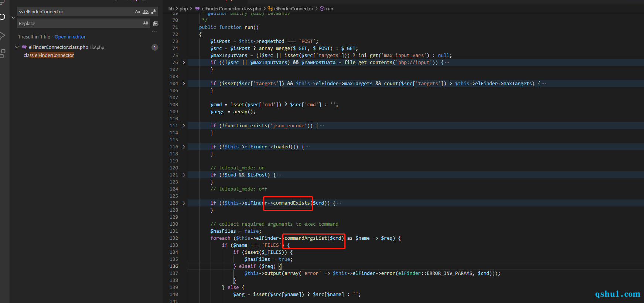Open 'class elFinderConnector' search match
Viewport: 644px width, 303px height.
pos(49,55)
